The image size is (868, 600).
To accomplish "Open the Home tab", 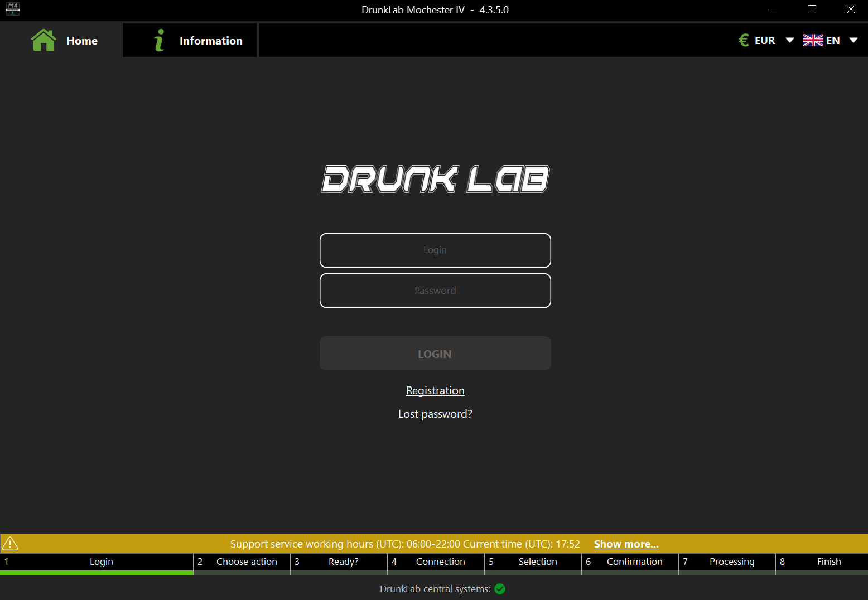I will 81,41.
